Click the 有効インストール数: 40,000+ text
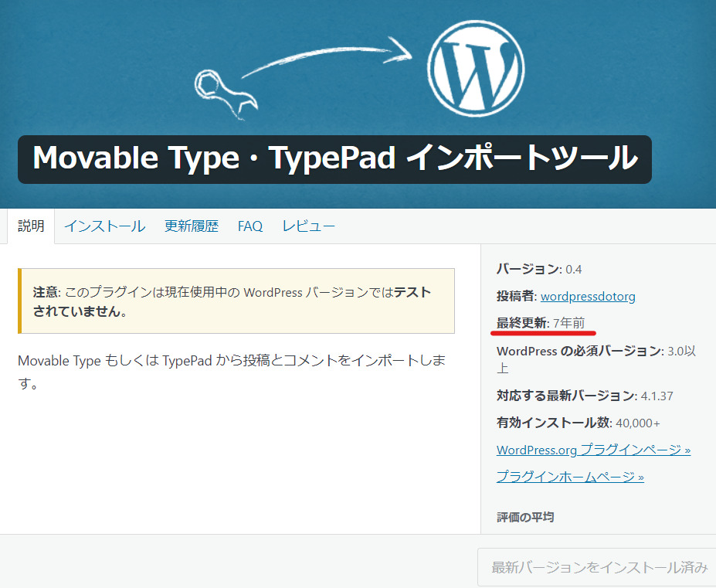 578,423
